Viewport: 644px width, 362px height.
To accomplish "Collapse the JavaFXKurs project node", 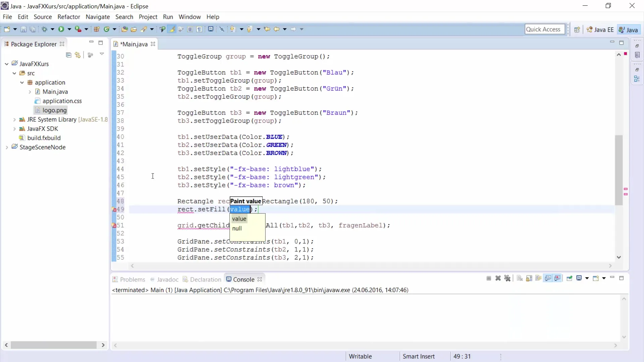I will (7, 64).
